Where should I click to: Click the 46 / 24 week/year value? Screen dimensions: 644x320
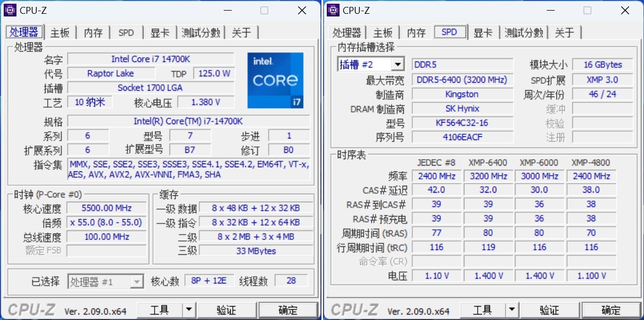pos(603,94)
